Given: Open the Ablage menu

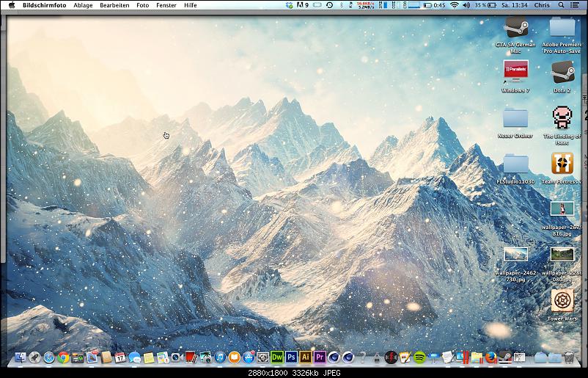Looking at the screenshot, I should 83,5.
